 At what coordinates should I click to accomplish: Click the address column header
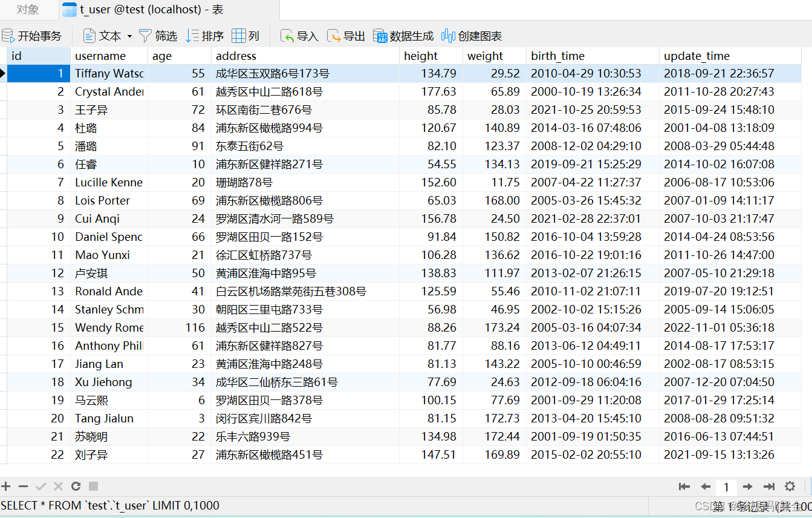305,56
